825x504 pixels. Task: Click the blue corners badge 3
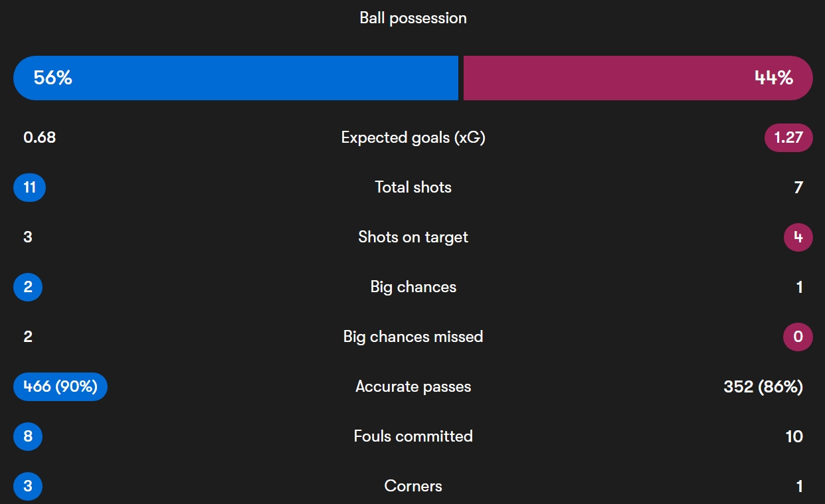tap(28, 486)
